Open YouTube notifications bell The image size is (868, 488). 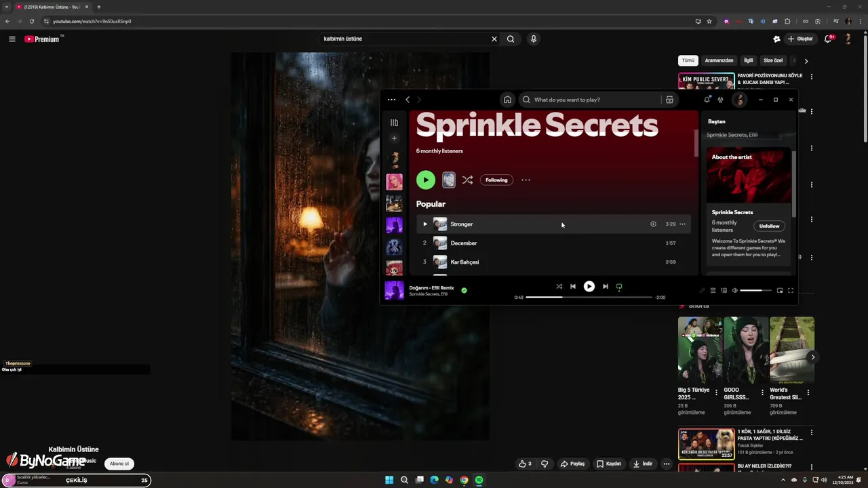[x=828, y=39]
